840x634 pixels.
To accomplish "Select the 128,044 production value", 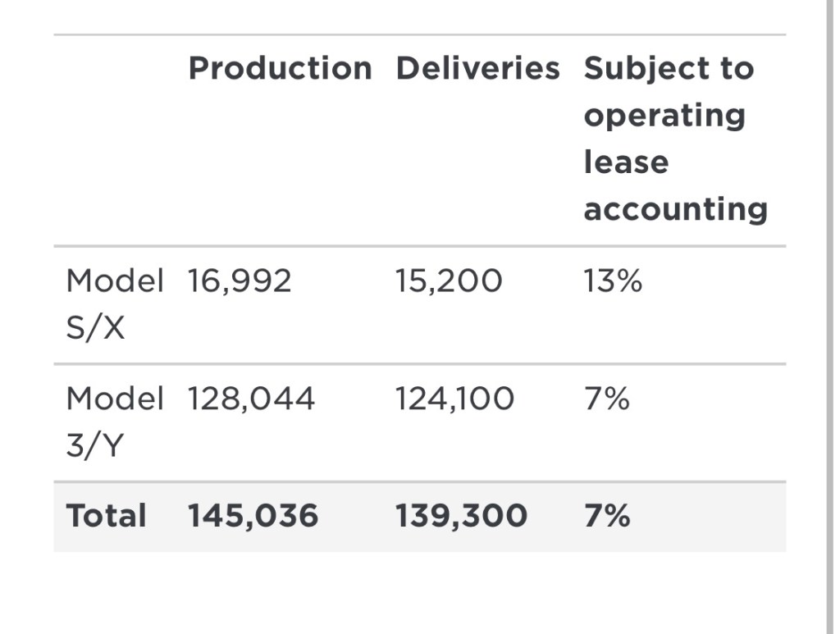I will point(251,399).
